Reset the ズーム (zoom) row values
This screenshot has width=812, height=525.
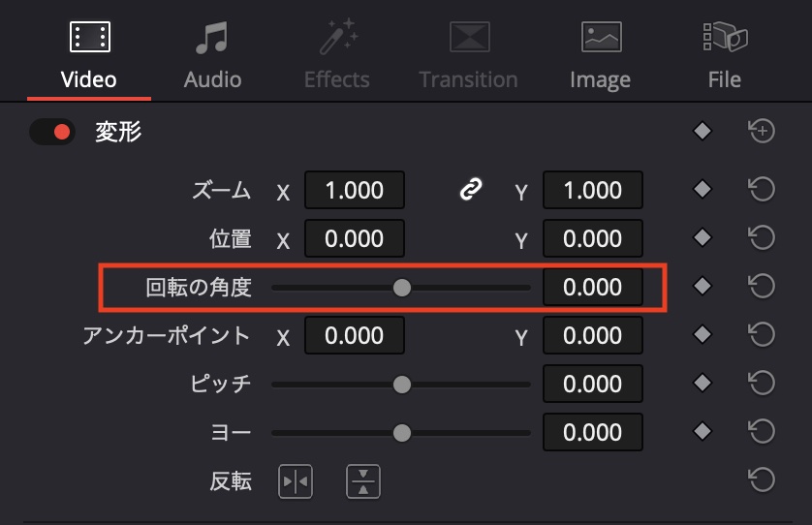763,190
